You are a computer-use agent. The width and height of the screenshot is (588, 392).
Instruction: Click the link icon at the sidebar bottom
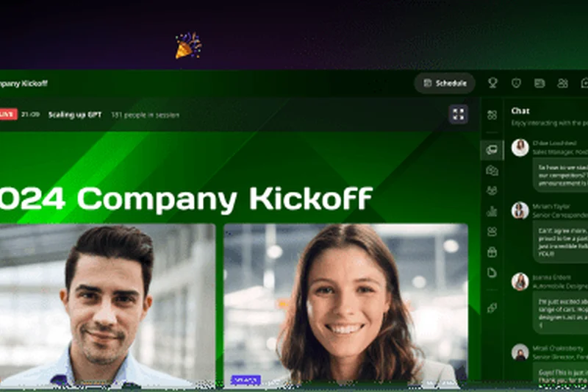pos(492,307)
